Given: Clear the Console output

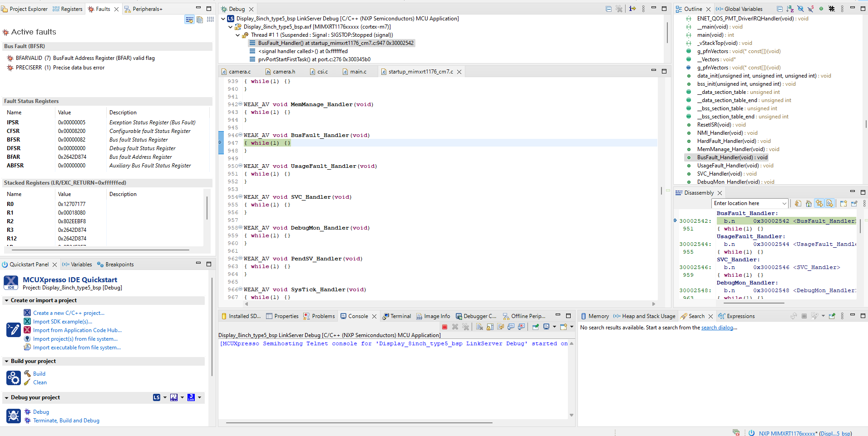Looking at the screenshot, I should pyautogui.click(x=480, y=327).
